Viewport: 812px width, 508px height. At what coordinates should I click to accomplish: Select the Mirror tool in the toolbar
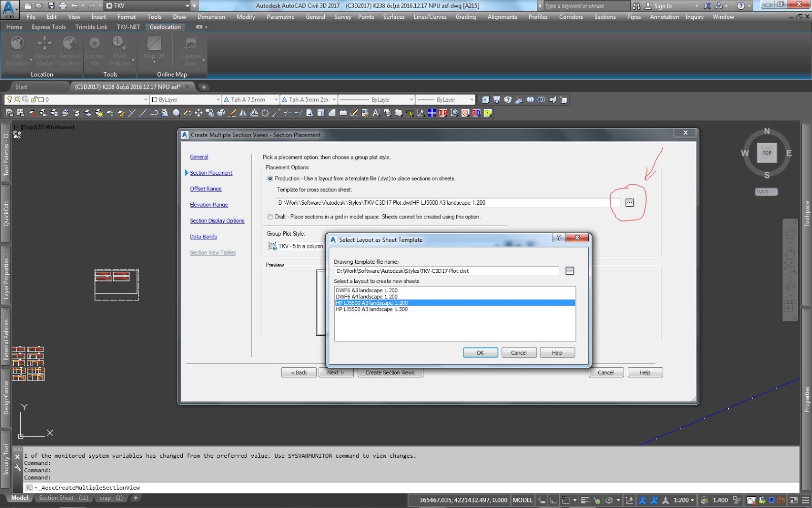coord(243,113)
